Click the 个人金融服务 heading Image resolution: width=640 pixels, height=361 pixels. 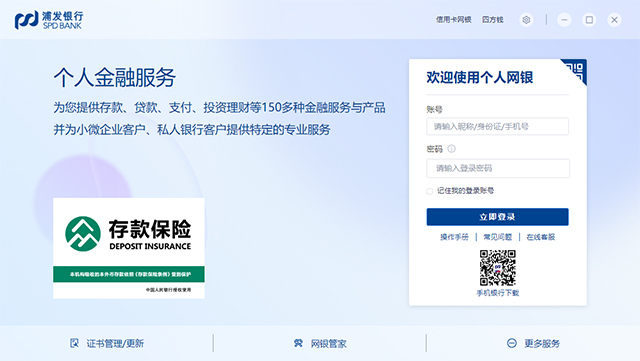coord(115,77)
